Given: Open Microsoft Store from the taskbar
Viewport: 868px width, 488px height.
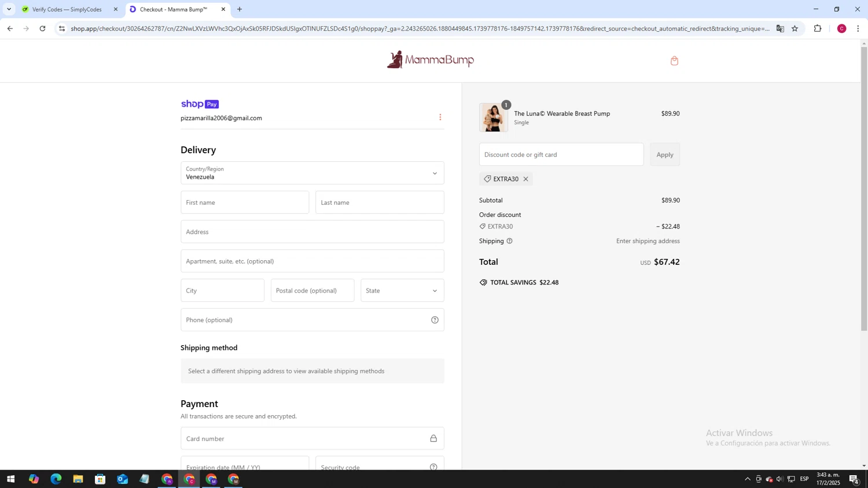Looking at the screenshot, I should tap(100, 479).
